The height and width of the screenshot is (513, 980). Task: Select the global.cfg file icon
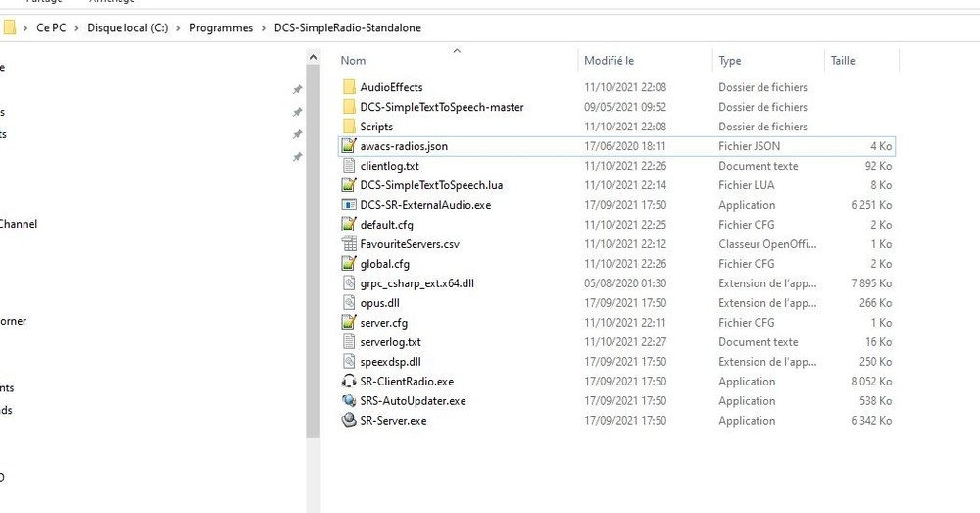click(349, 264)
